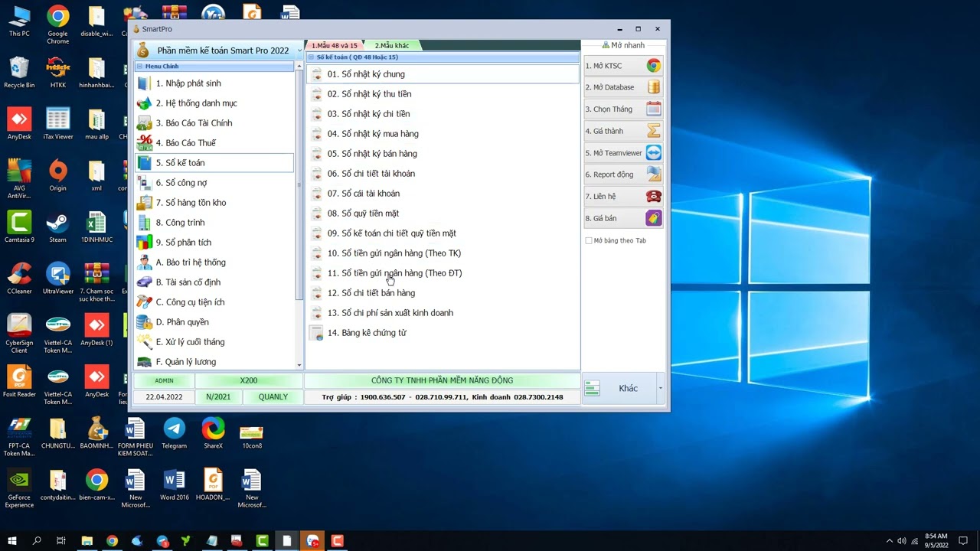980x551 pixels.
Task: Collapse the Sổ kế toán (QĐ 48 Hoặc 15) group
Action: click(x=311, y=57)
